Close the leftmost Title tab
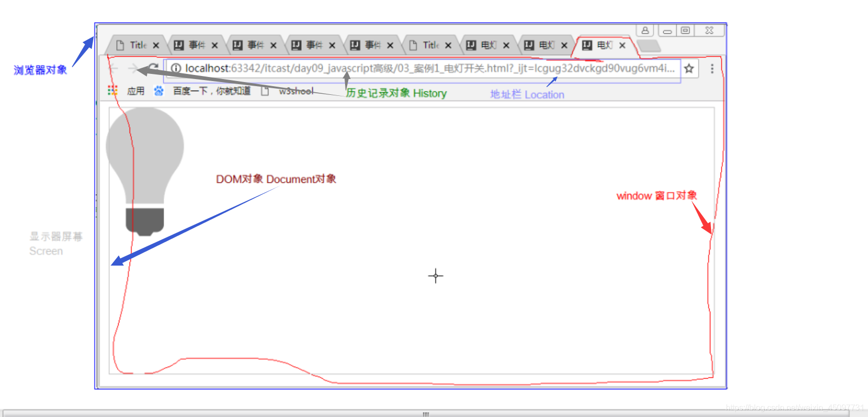 click(x=156, y=45)
